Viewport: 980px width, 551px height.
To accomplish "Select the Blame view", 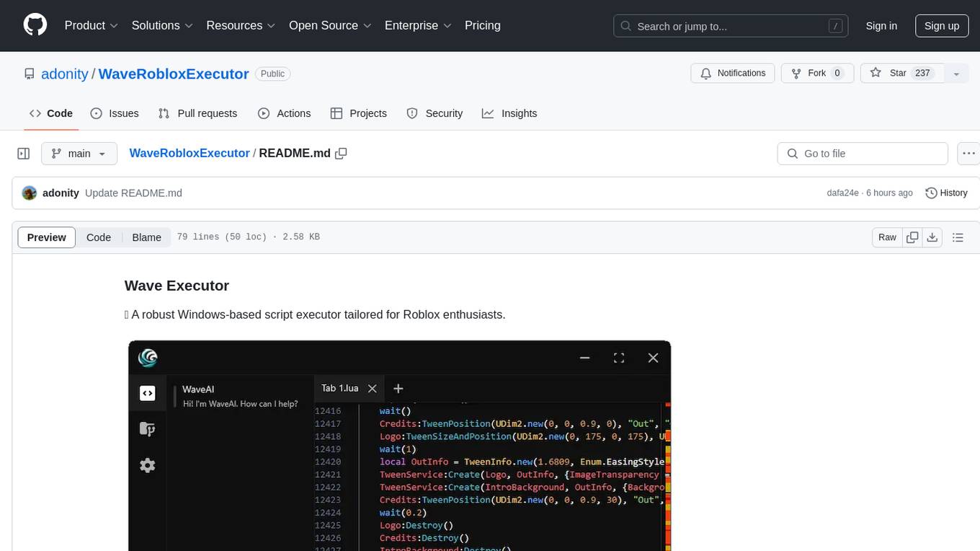I will (x=147, y=237).
